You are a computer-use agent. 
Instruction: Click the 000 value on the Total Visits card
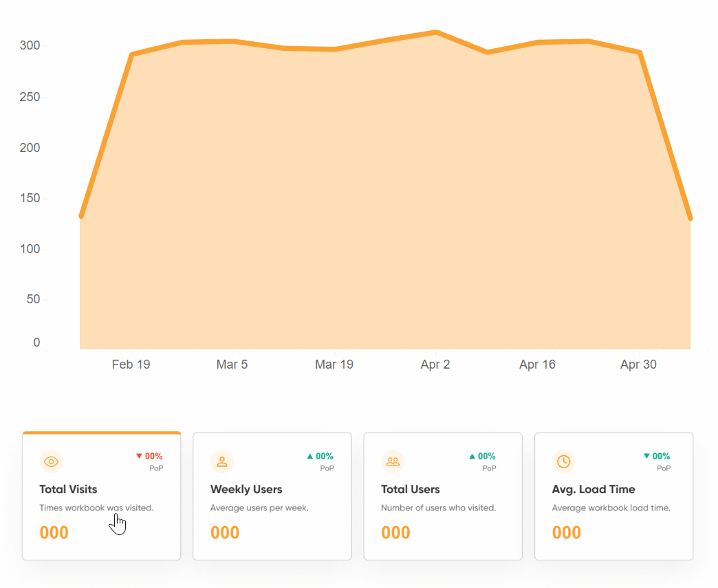pyautogui.click(x=54, y=532)
